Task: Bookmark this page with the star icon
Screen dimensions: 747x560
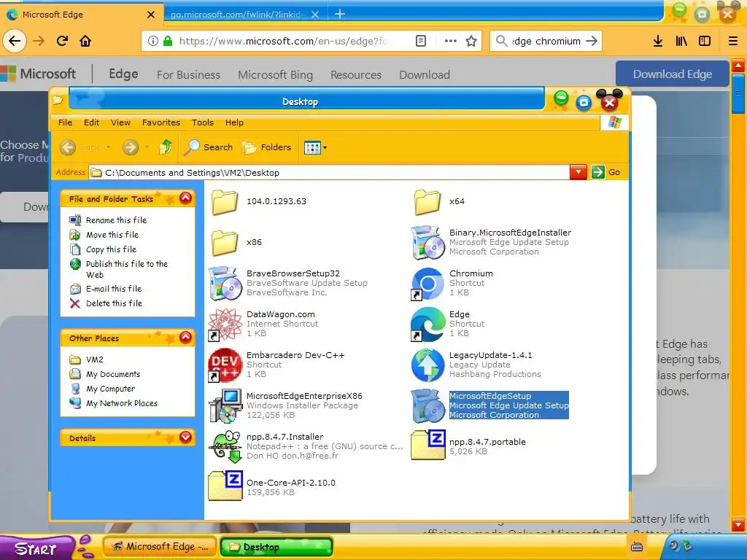Action: pos(471,41)
